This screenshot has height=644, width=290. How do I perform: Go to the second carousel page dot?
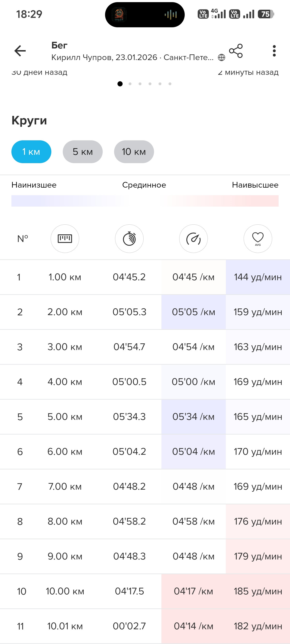pos(130,84)
